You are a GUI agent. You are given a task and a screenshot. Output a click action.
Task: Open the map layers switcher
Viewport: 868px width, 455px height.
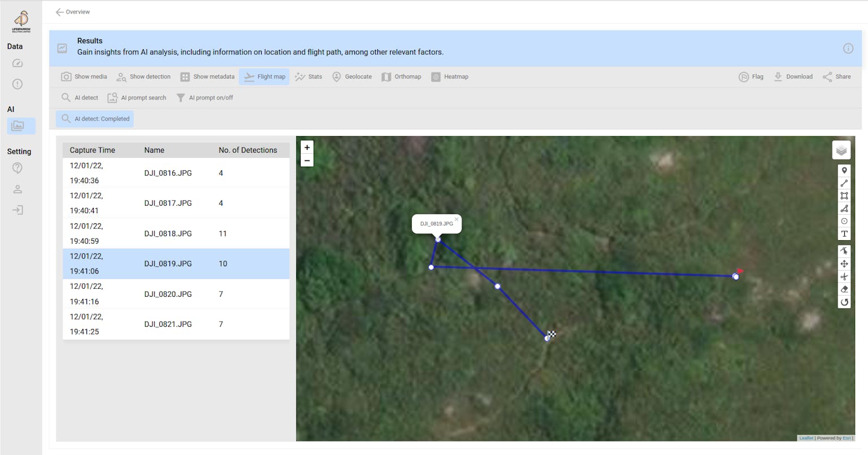click(x=841, y=150)
